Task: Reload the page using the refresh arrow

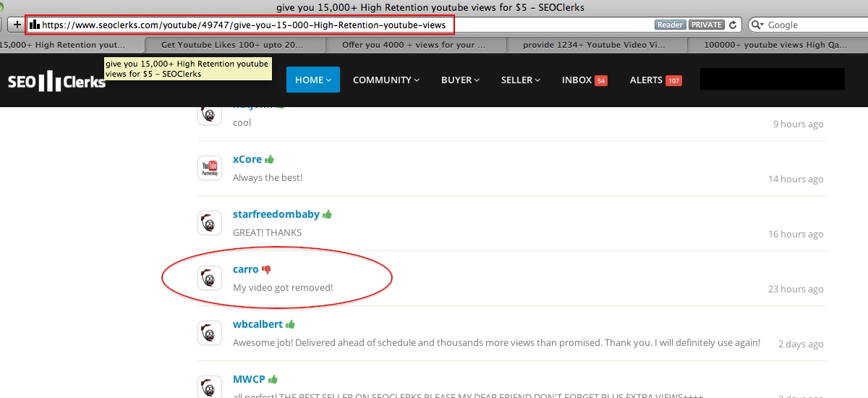Action: (x=733, y=25)
